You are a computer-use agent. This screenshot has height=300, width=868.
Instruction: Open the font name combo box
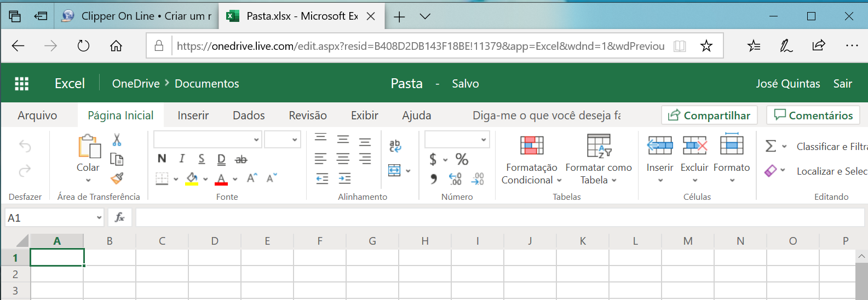pos(207,140)
